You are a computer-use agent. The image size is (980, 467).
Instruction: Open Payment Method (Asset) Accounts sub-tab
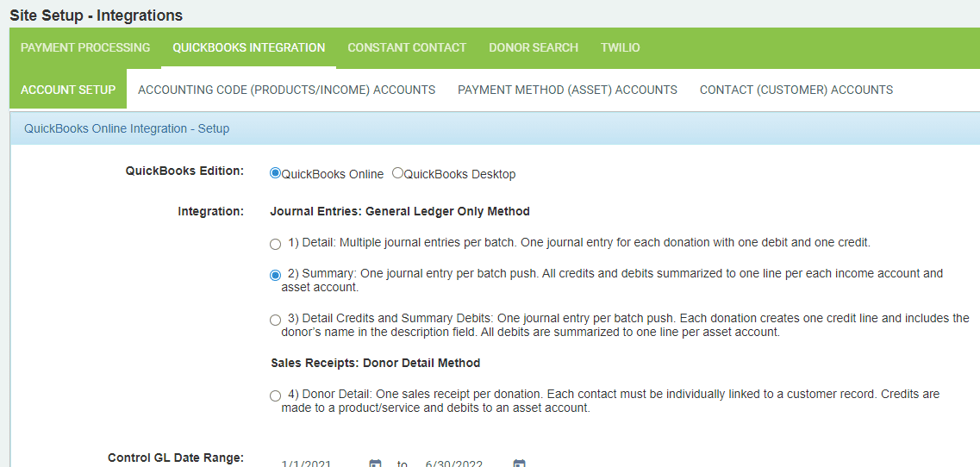[x=567, y=90]
